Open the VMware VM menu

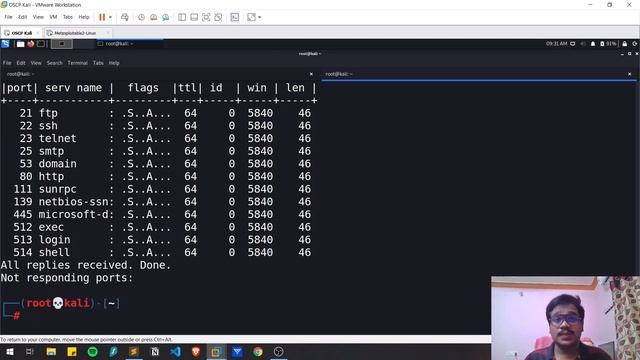(x=53, y=17)
